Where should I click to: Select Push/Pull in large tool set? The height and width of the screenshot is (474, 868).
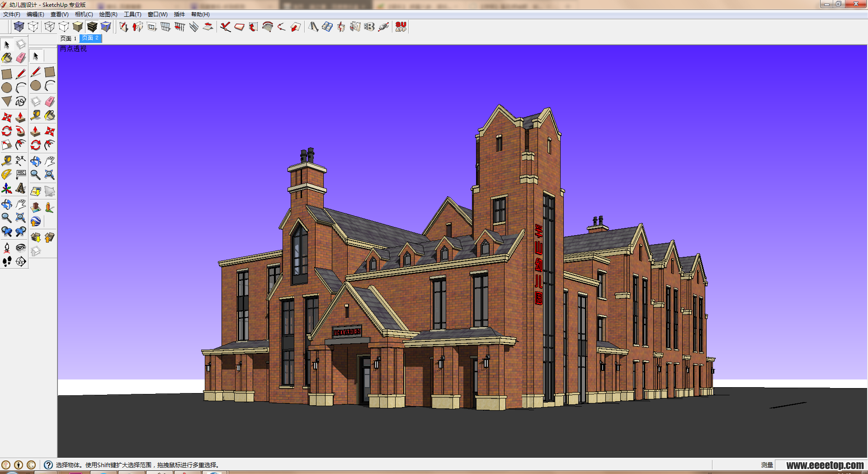pos(21,117)
